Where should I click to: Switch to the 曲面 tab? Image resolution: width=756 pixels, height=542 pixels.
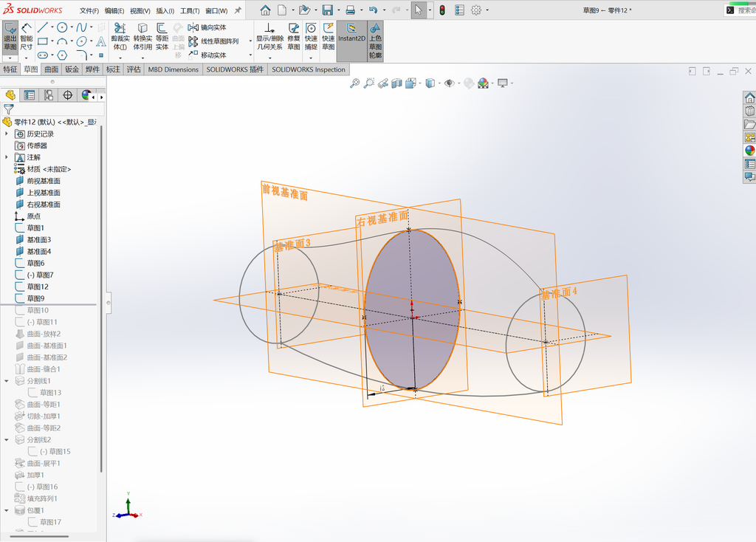[52, 69]
